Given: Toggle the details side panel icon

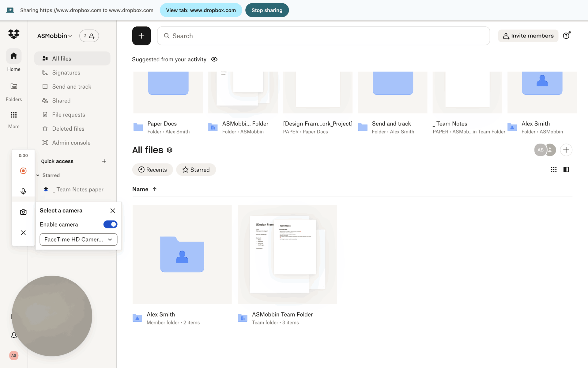Looking at the screenshot, I should coord(566,170).
